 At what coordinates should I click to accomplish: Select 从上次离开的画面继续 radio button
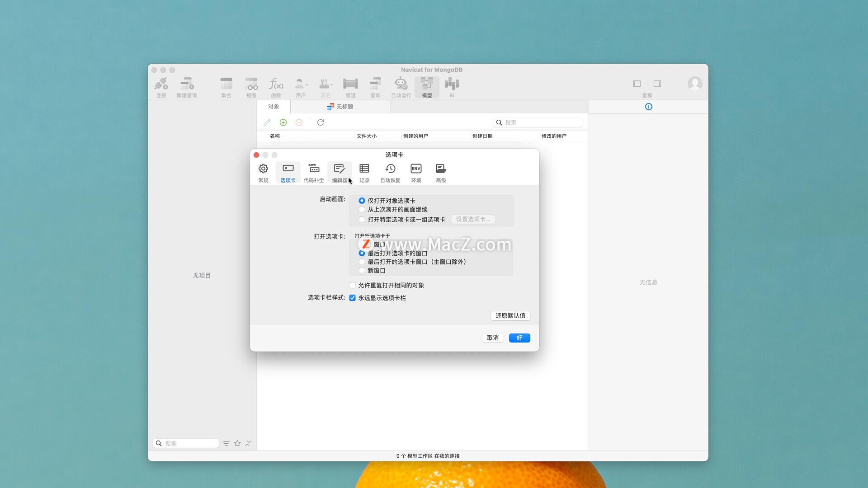362,210
